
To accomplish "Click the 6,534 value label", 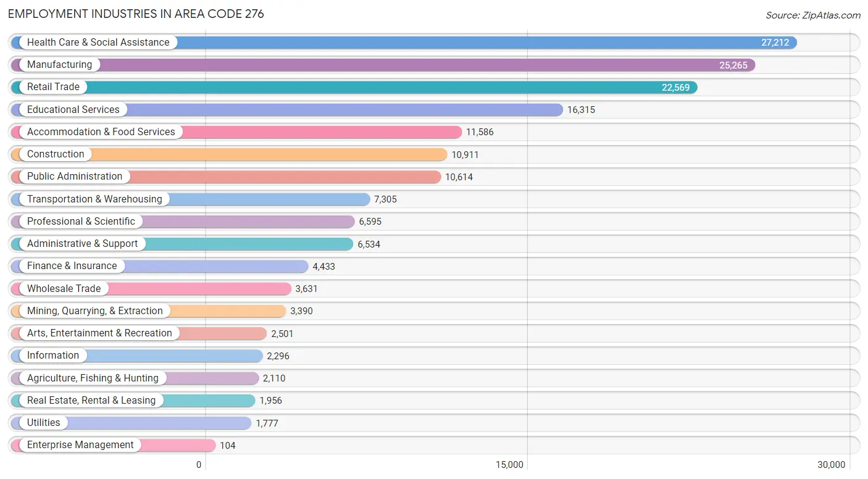I will pyautogui.click(x=369, y=244).
